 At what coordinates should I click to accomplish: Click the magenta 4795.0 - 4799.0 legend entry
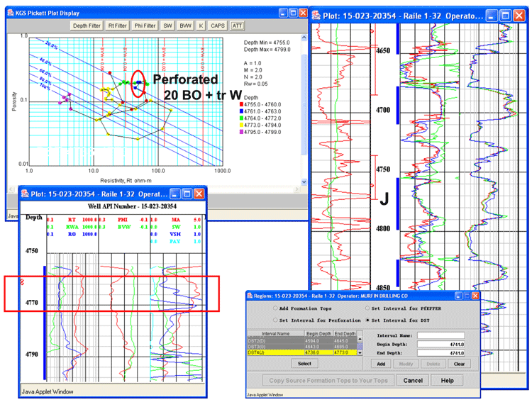[260, 132]
